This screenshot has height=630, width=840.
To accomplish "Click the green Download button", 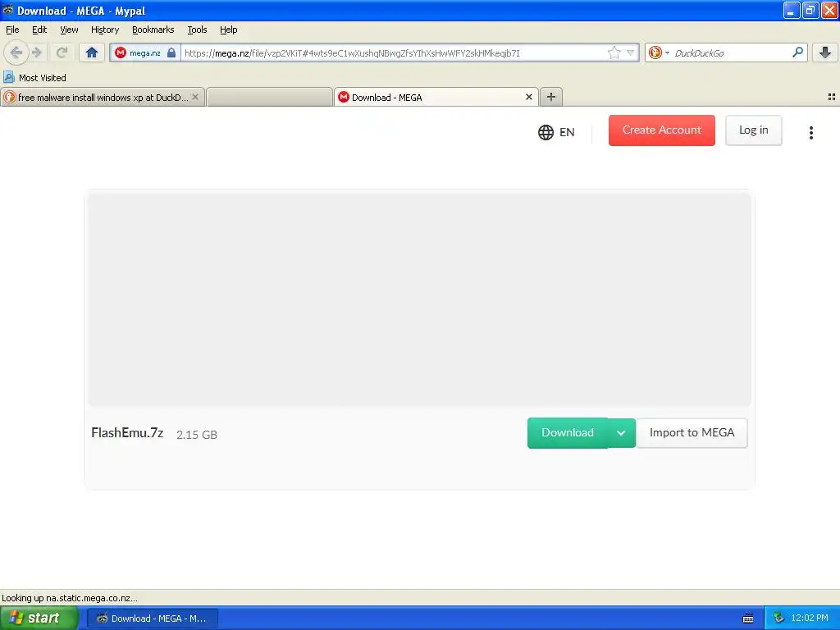I will pos(568,433).
